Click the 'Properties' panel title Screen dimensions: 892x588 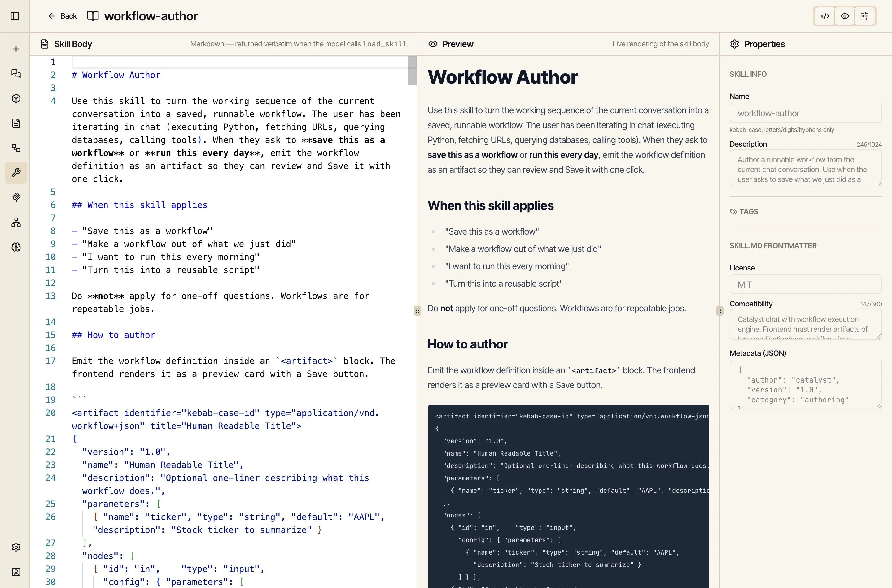764,44
